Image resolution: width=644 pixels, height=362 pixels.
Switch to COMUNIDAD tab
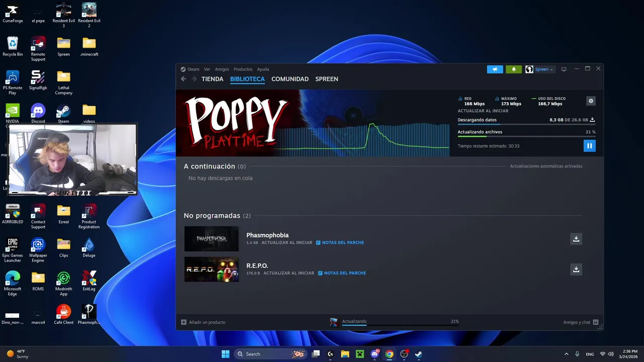coord(290,79)
